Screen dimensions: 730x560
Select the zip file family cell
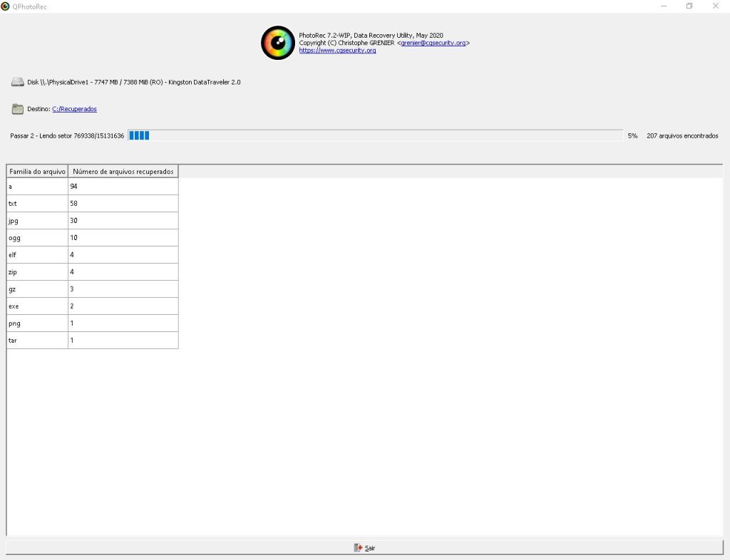pos(37,272)
